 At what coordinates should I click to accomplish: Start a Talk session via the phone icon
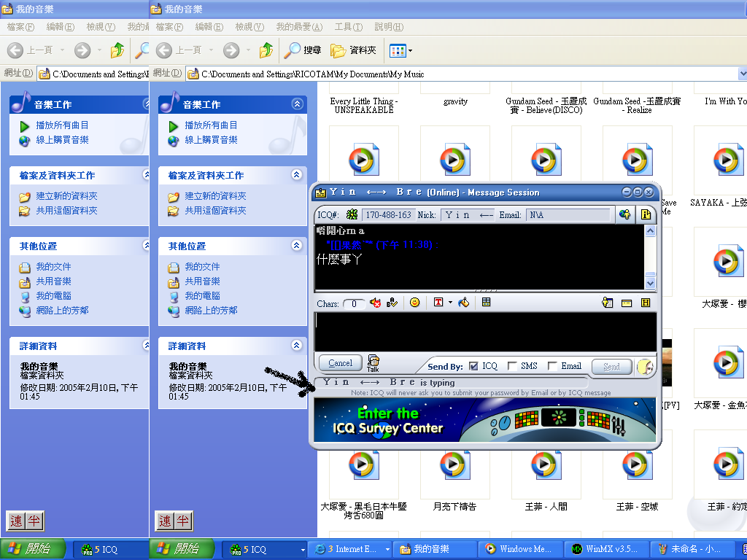[x=373, y=363]
